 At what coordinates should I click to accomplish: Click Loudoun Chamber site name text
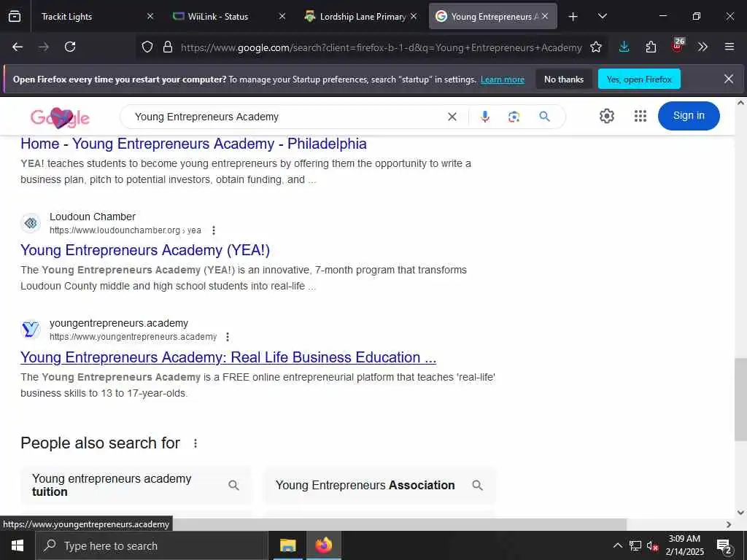[93, 217]
